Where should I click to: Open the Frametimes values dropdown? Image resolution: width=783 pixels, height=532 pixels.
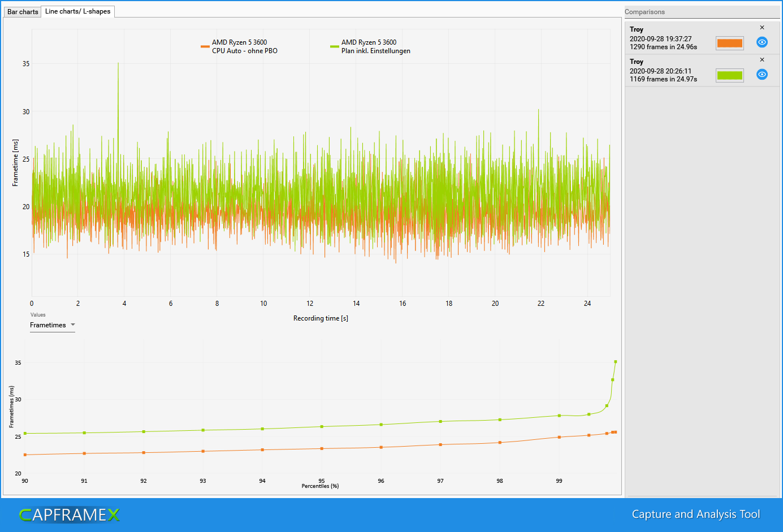[x=53, y=325]
